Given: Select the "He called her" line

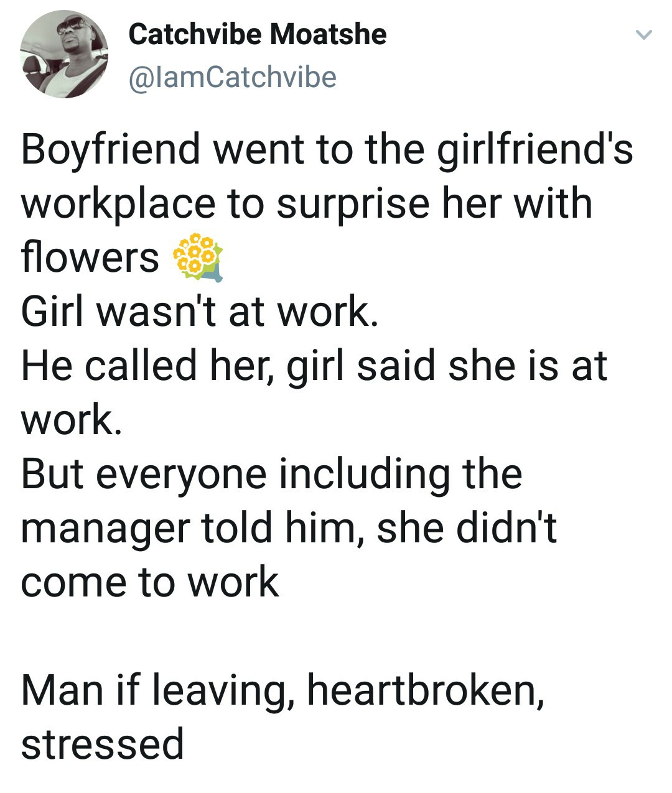Looking at the screenshot, I should tap(314, 365).
